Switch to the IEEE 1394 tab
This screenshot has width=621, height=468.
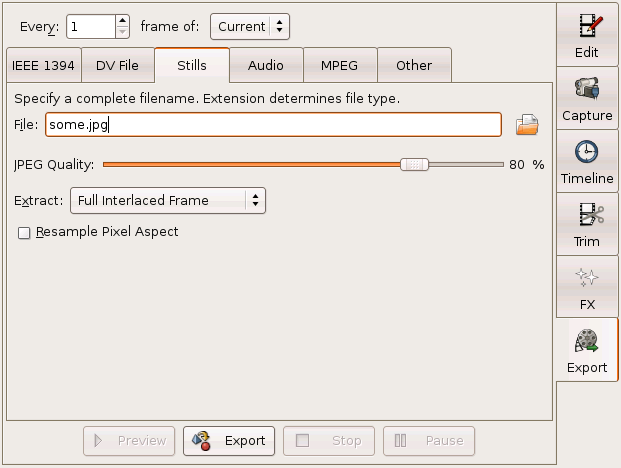click(43, 66)
